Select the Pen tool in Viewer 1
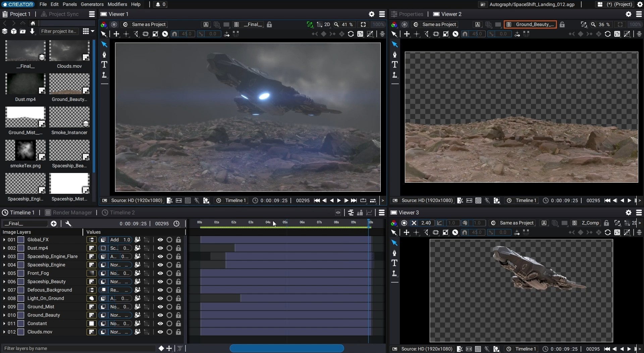The width and height of the screenshot is (644, 353). [104, 54]
